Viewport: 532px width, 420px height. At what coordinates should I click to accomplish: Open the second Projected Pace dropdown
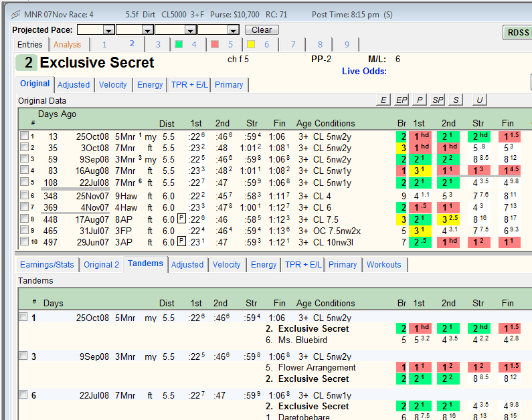[x=147, y=30]
